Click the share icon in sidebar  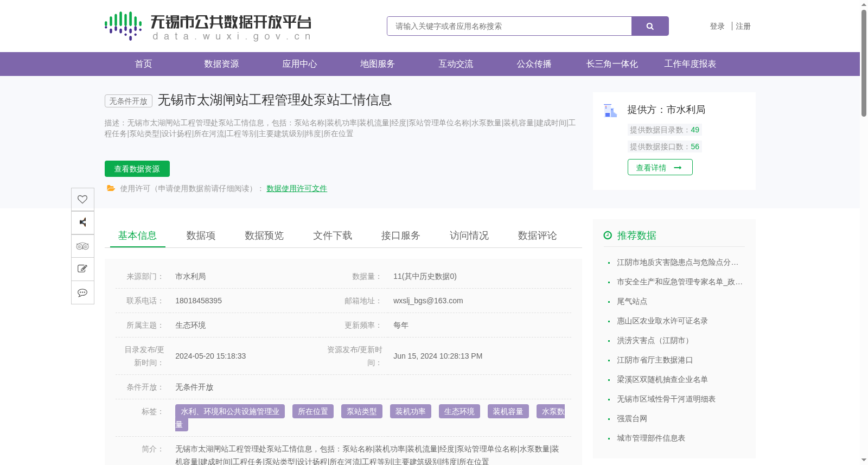[x=82, y=222]
